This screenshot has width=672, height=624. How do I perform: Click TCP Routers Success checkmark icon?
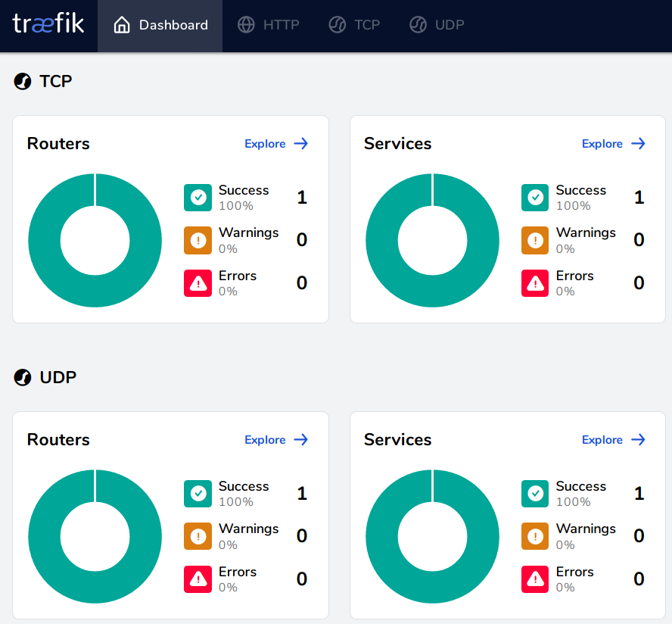point(198,198)
